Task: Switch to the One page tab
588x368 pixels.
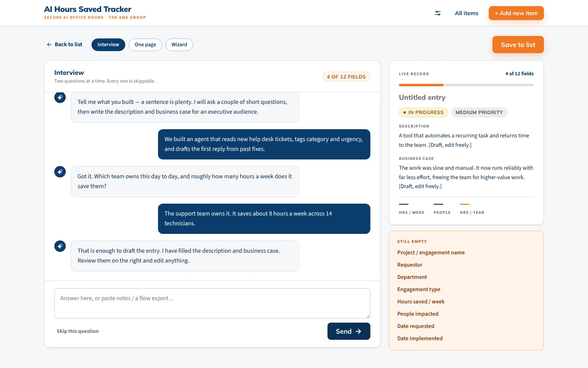Action: 145,45
